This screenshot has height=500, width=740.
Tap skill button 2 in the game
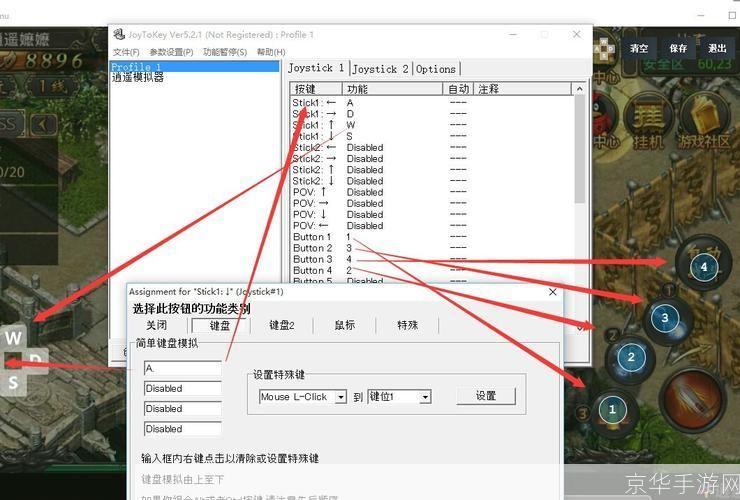pos(631,357)
